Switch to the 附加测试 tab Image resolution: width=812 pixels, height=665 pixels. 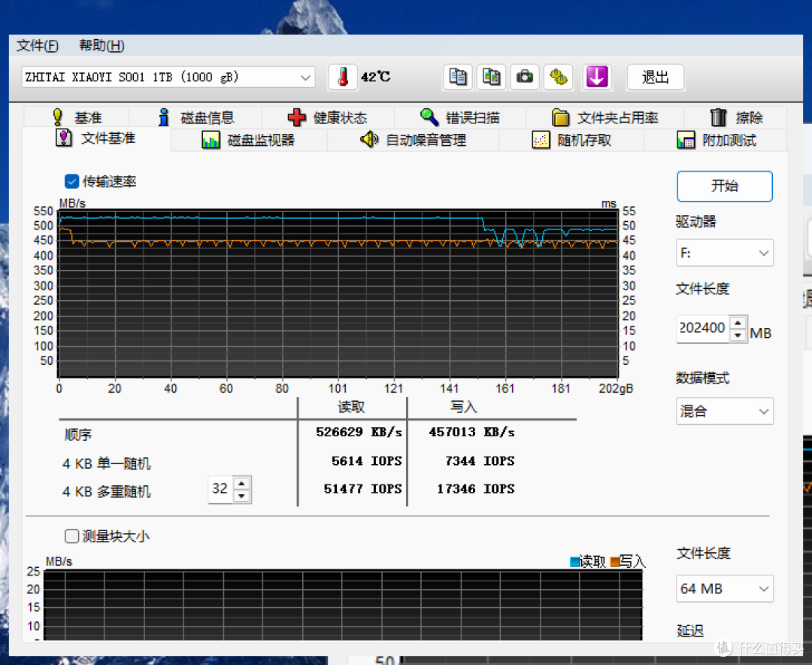716,140
